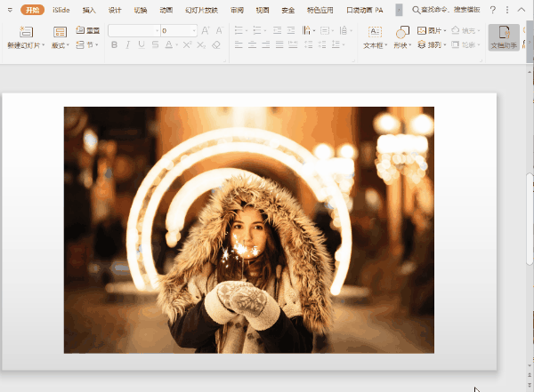Increase font size with A+ icon
The image size is (534, 392).
[206, 30]
